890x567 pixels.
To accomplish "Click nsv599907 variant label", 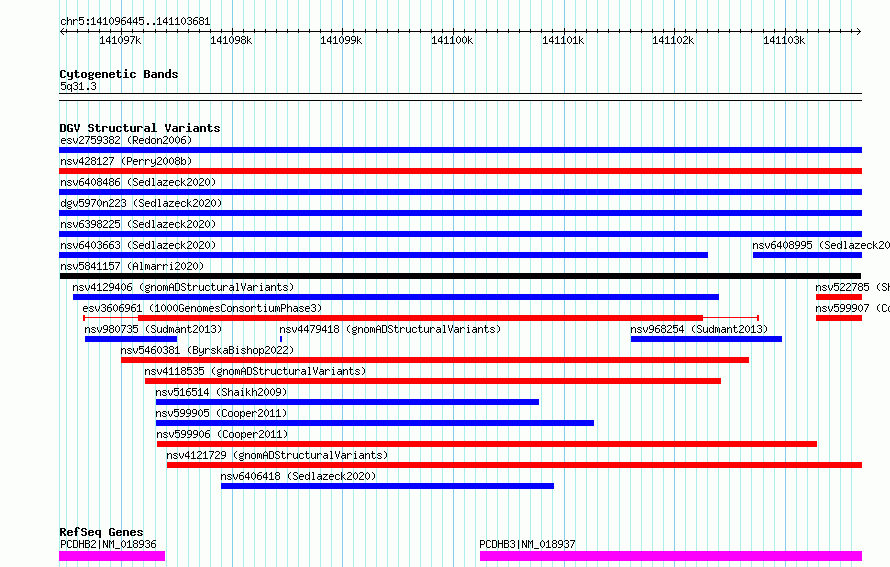I will 853,308.
